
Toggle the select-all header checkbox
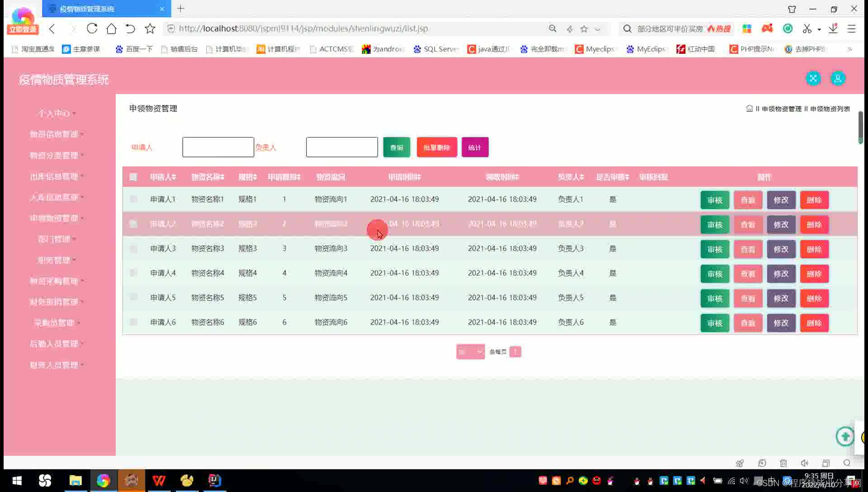[x=133, y=177]
